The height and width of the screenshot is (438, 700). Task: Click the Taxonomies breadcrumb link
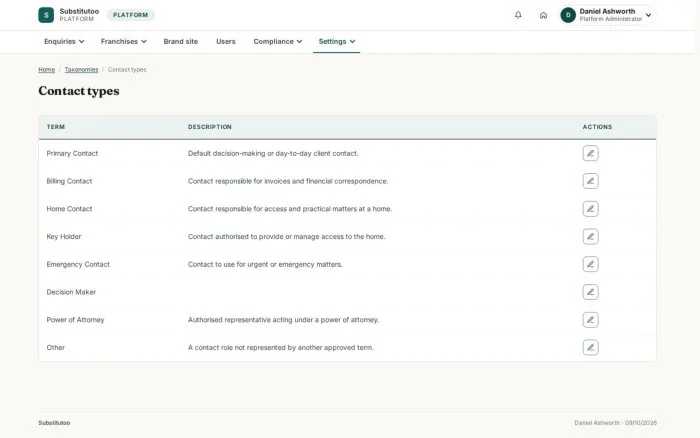click(81, 69)
